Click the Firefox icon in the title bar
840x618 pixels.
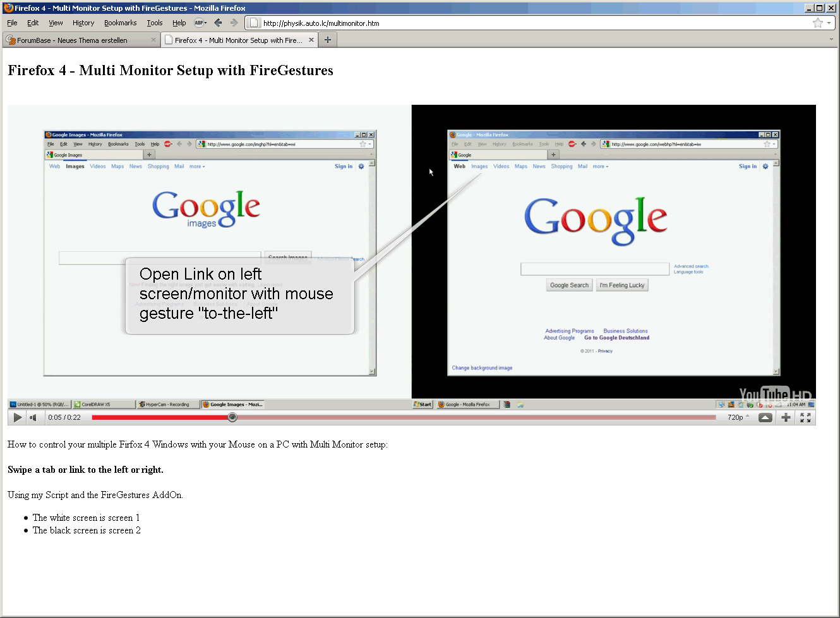pos(8,8)
